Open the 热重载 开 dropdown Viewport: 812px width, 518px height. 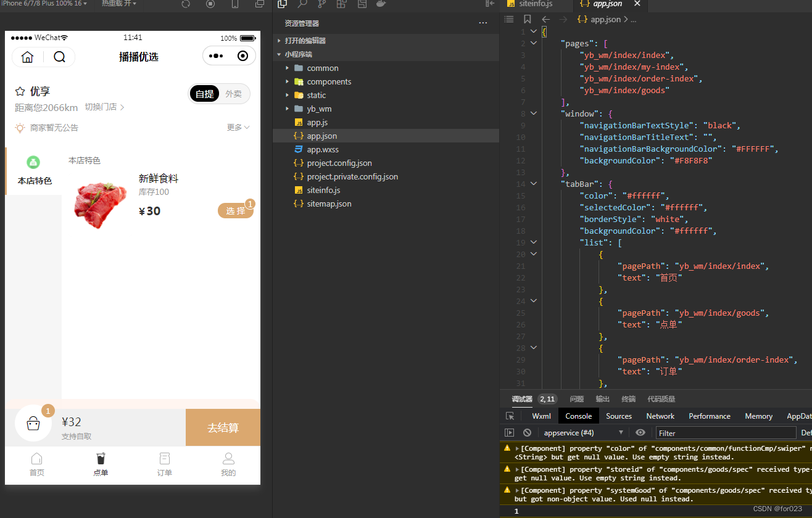[x=119, y=4]
